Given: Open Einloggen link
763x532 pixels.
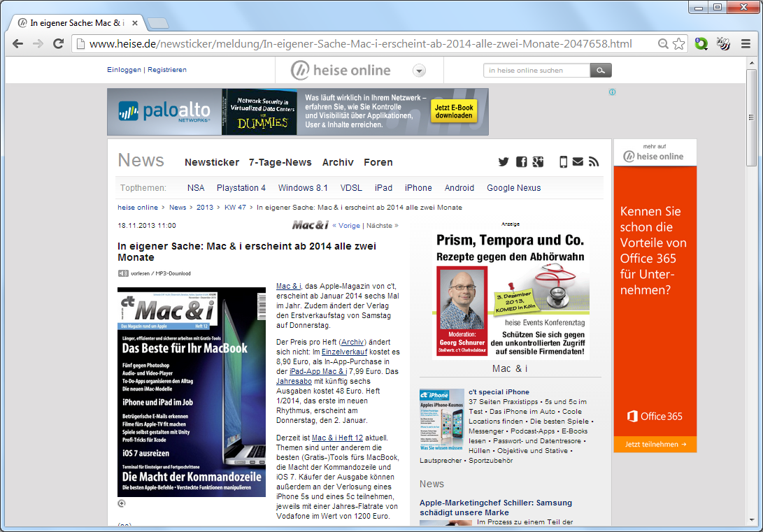Looking at the screenshot, I should [124, 69].
